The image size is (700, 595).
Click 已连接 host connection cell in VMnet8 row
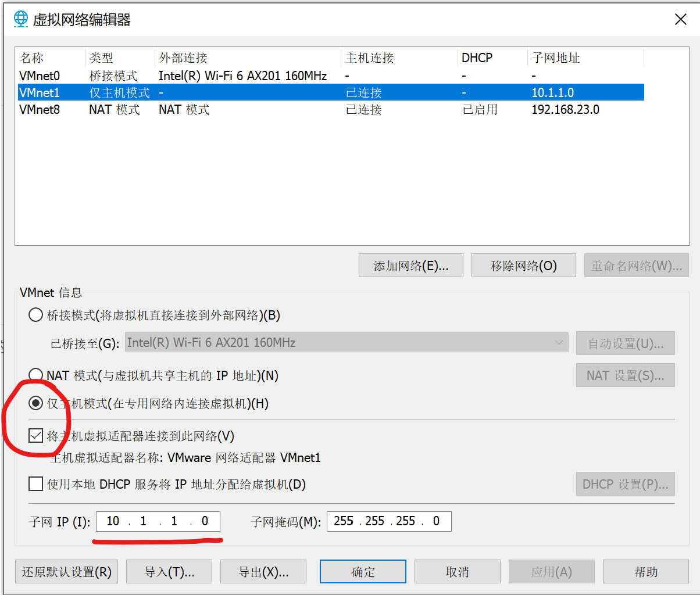363,110
